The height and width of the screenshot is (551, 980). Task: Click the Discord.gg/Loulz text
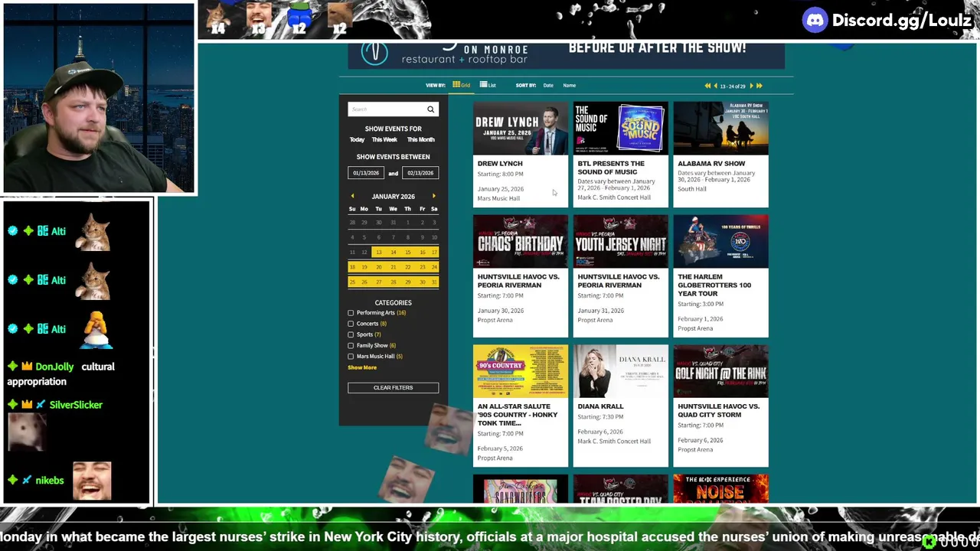pos(901,21)
